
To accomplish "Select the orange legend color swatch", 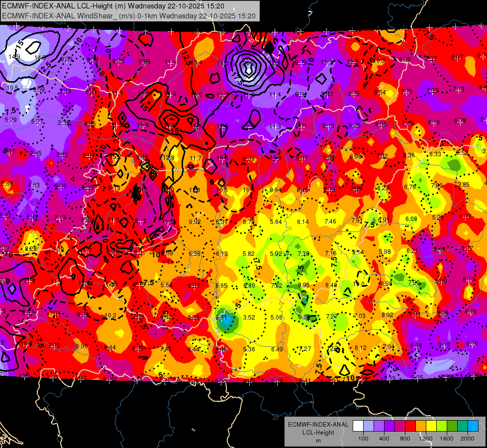I will tap(421, 426).
